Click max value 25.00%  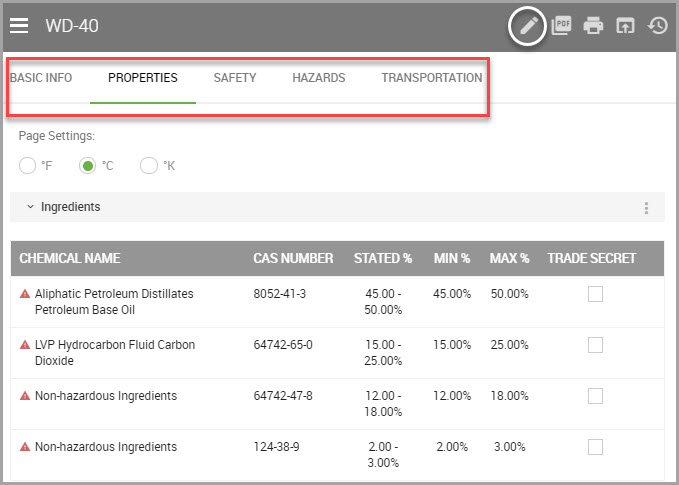click(x=510, y=345)
